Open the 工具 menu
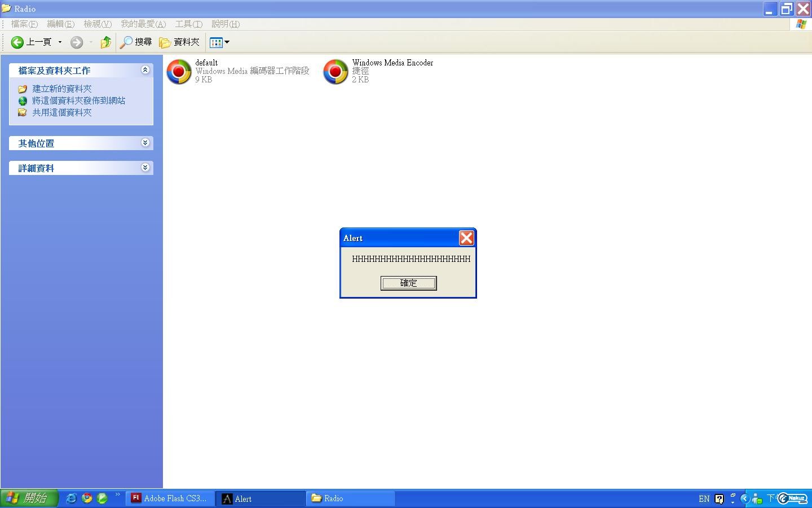 [188, 24]
